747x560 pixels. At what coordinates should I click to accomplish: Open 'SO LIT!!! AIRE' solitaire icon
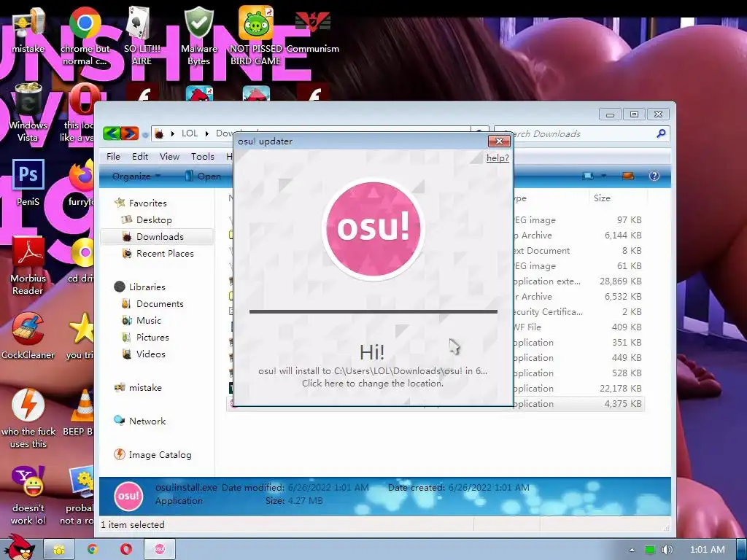tap(142, 36)
